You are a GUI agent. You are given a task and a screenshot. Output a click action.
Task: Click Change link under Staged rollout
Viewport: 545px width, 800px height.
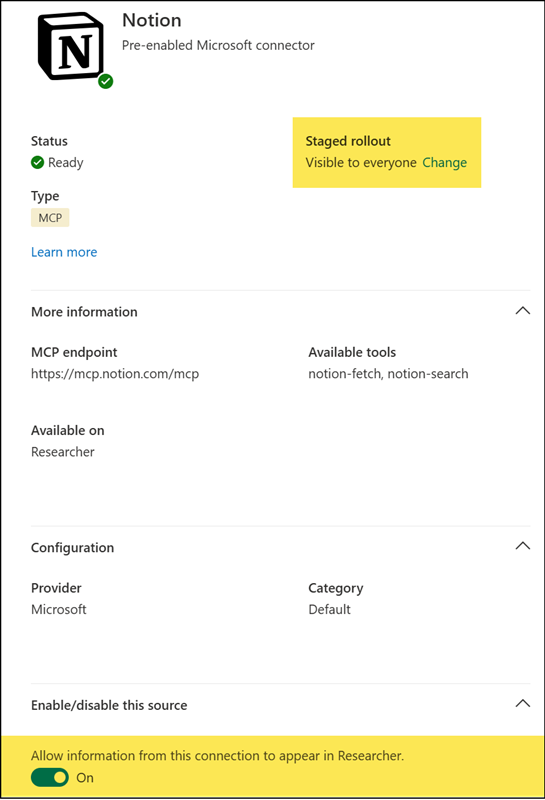click(x=444, y=162)
